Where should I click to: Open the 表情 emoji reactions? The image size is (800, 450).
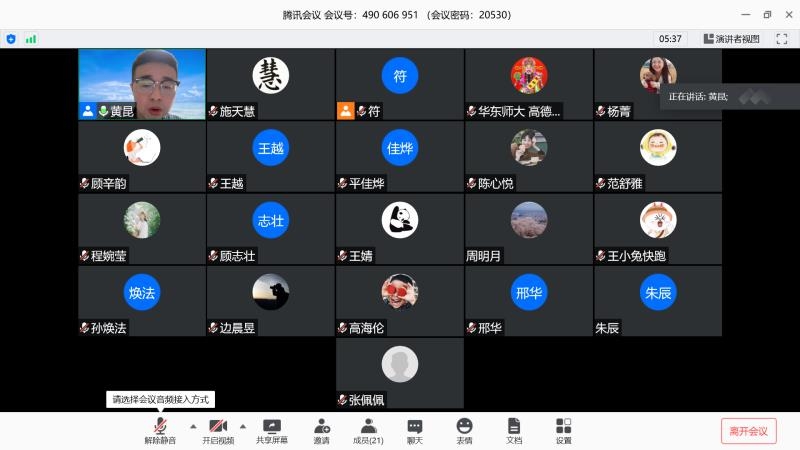(x=464, y=430)
